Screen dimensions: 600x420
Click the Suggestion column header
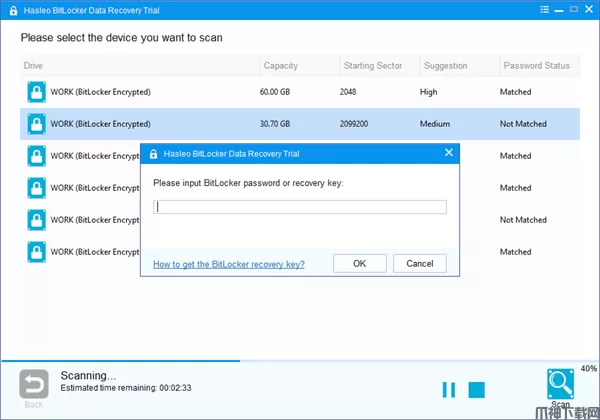pos(446,66)
